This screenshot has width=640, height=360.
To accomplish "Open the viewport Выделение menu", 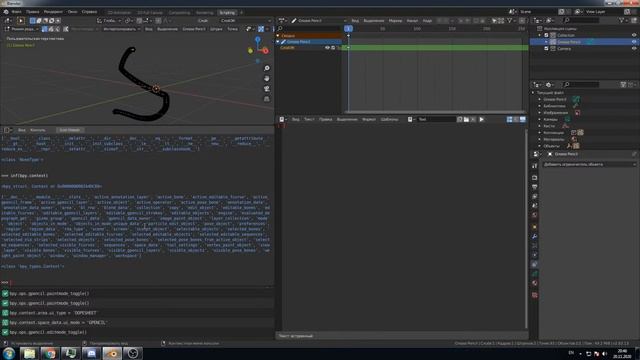I will tap(167, 29).
